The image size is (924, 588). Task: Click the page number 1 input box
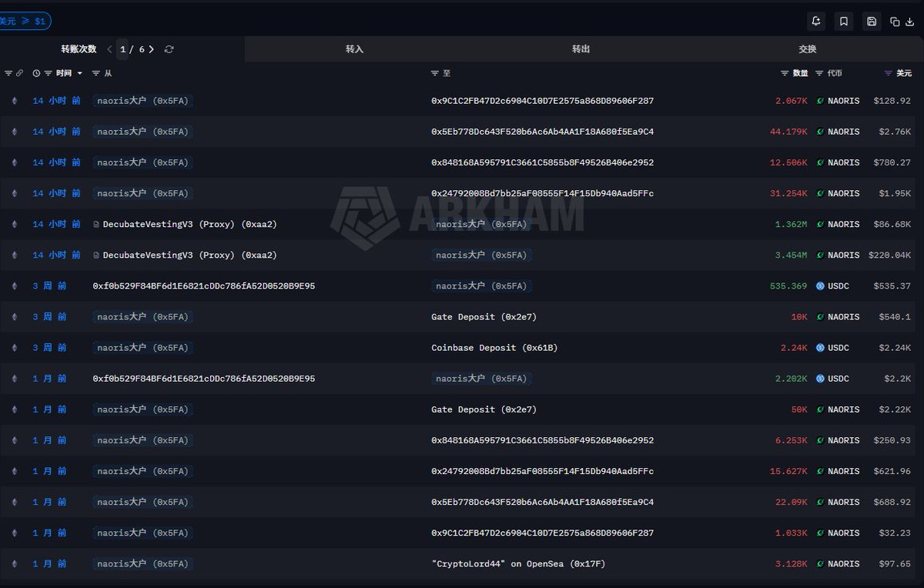122,49
